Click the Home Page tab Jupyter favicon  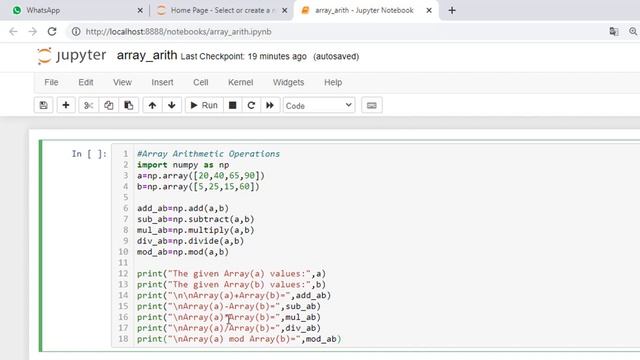161,10
